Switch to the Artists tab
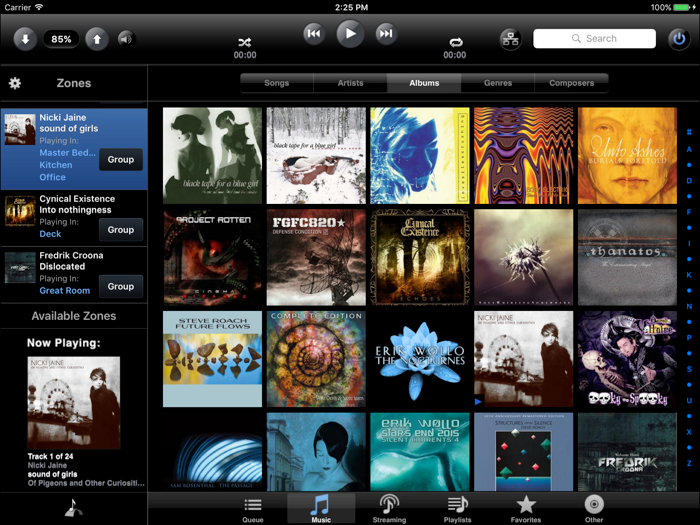Viewport: 700px width, 525px height. pos(350,83)
